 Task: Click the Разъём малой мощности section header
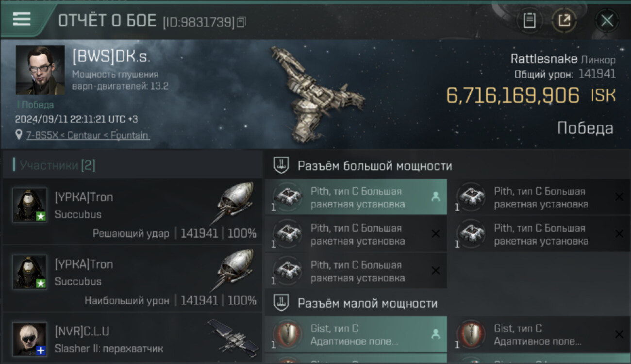pos(367,303)
